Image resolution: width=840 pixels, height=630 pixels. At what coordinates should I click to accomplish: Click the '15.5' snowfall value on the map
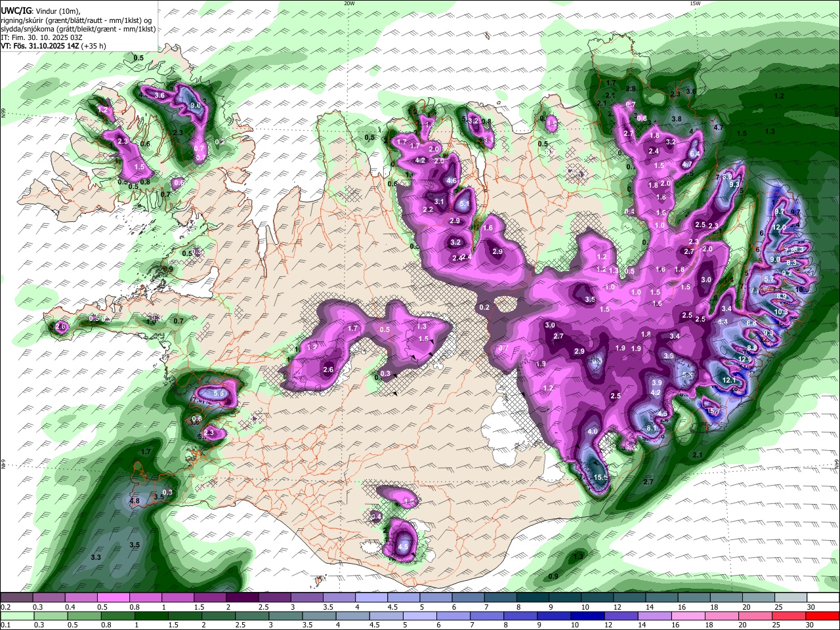click(x=600, y=478)
